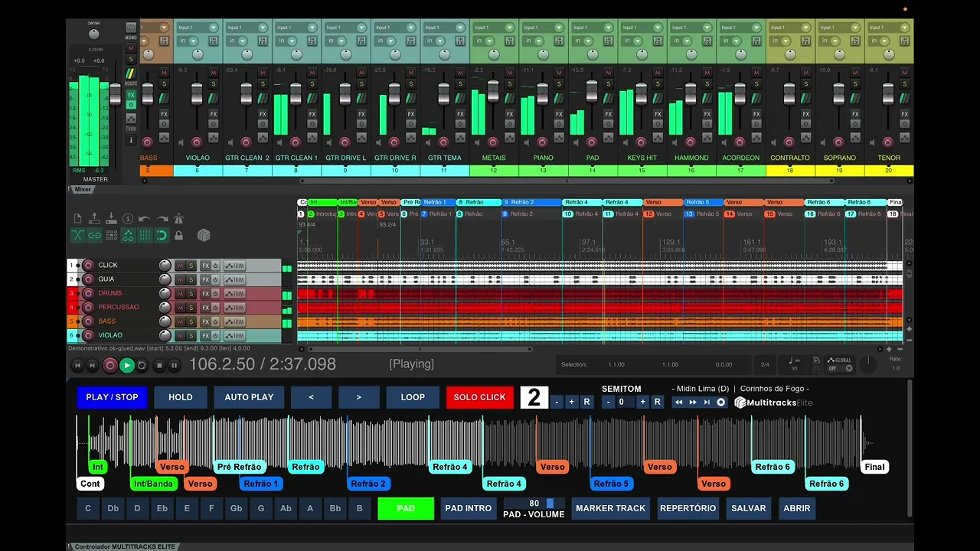Toggle the snap magnet toolbar icon

click(162, 236)
